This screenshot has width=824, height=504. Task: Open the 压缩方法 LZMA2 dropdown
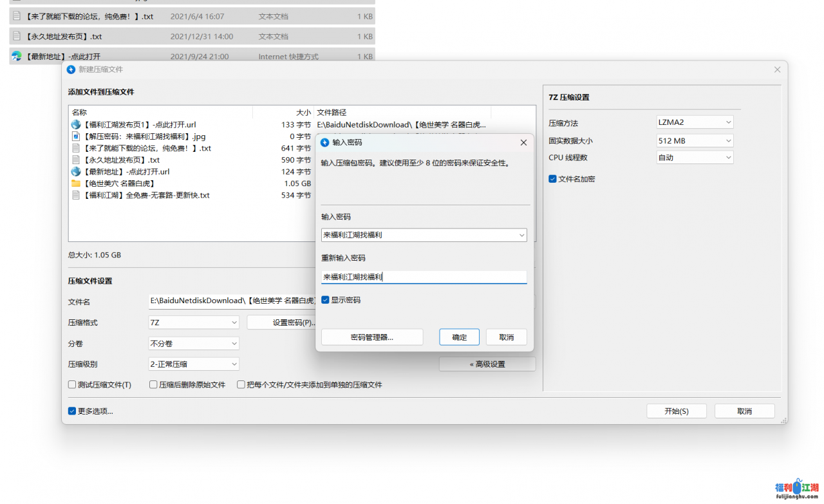[695, 122]
